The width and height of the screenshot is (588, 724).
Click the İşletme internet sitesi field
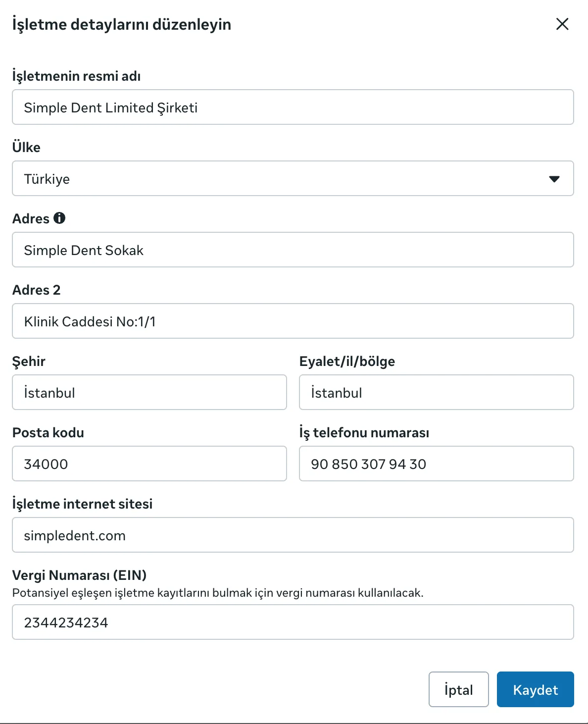(x=293, y=535)
